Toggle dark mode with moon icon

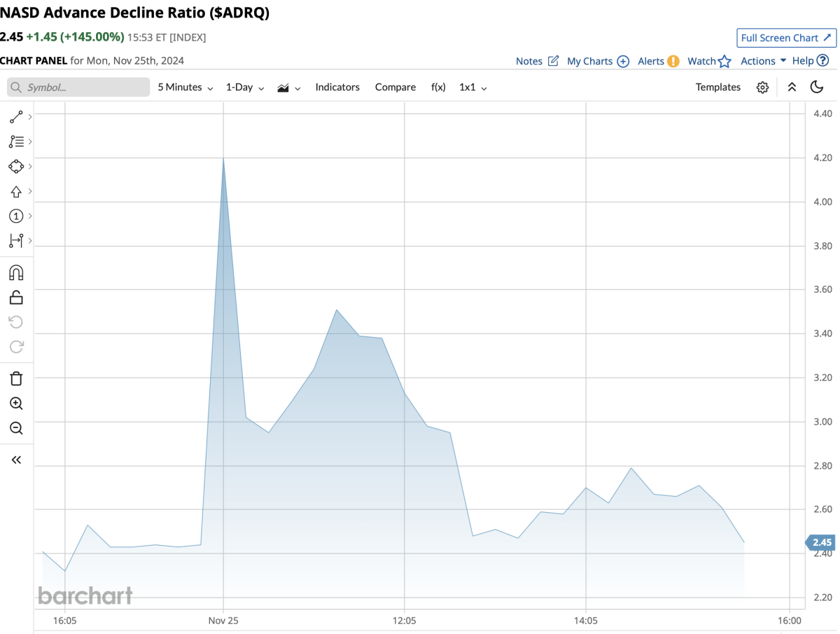(x=816, y=87)
